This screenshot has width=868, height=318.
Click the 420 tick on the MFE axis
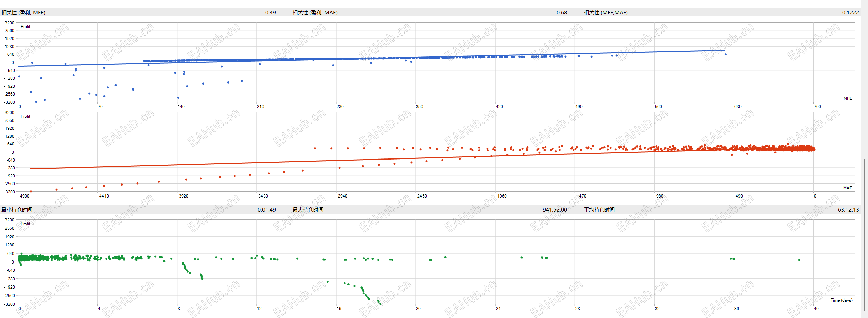pos(499,107)
